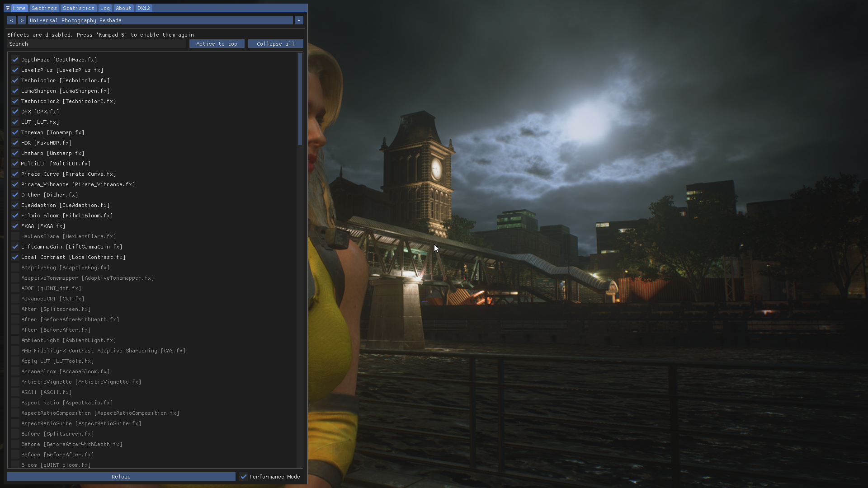Open the Universal Photography Reshade preset selector
Image resolution: width=868 pixels, height=488 pixels.
(160, 20)
